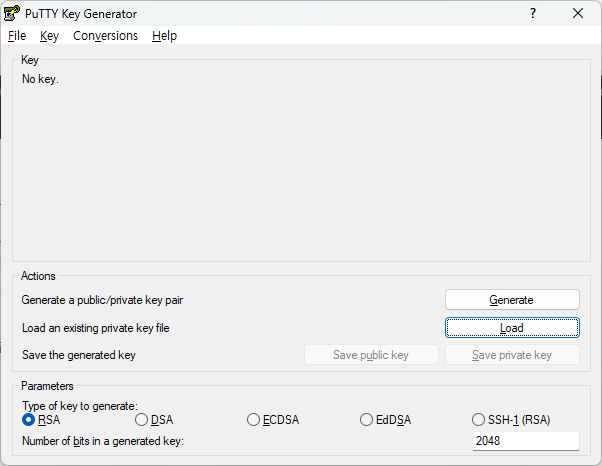Click the "Parameters" group heading

pos(47,386)
